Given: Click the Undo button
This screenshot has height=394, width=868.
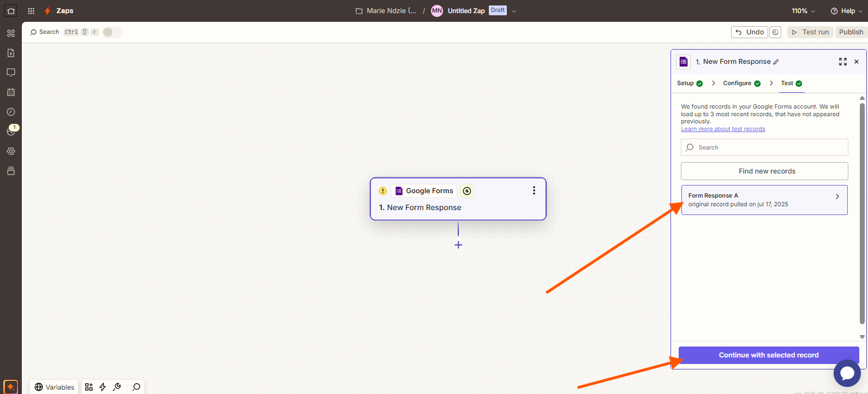Looking at the screenshot, I should 750,32.
